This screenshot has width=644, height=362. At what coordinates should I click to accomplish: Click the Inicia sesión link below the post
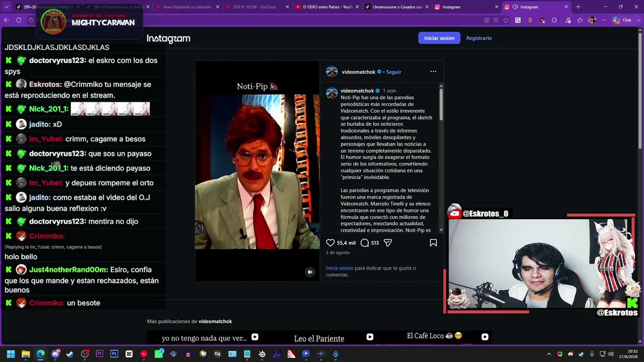(339, 268)
